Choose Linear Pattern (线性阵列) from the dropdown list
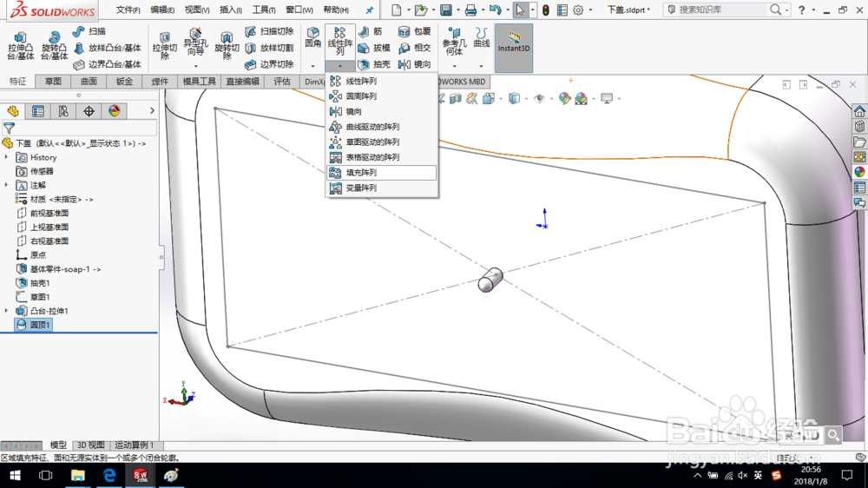The image size is (868, 488). (382, 81)
